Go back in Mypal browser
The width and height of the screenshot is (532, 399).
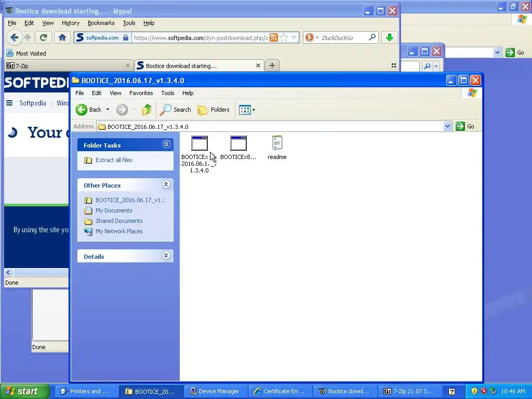(14, 37)
